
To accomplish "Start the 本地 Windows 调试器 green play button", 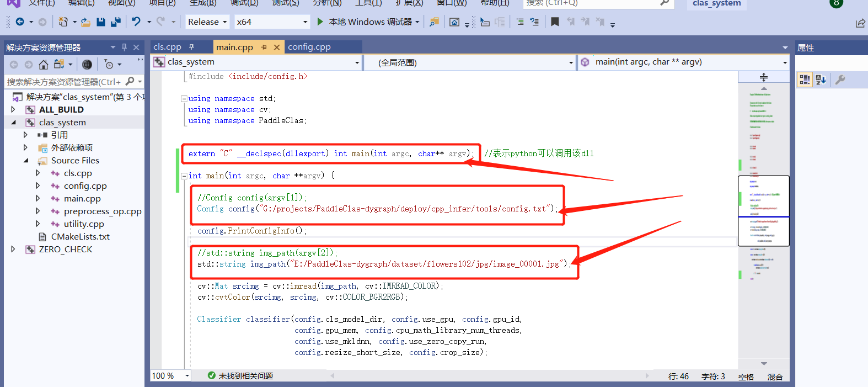I will [320, 22].
